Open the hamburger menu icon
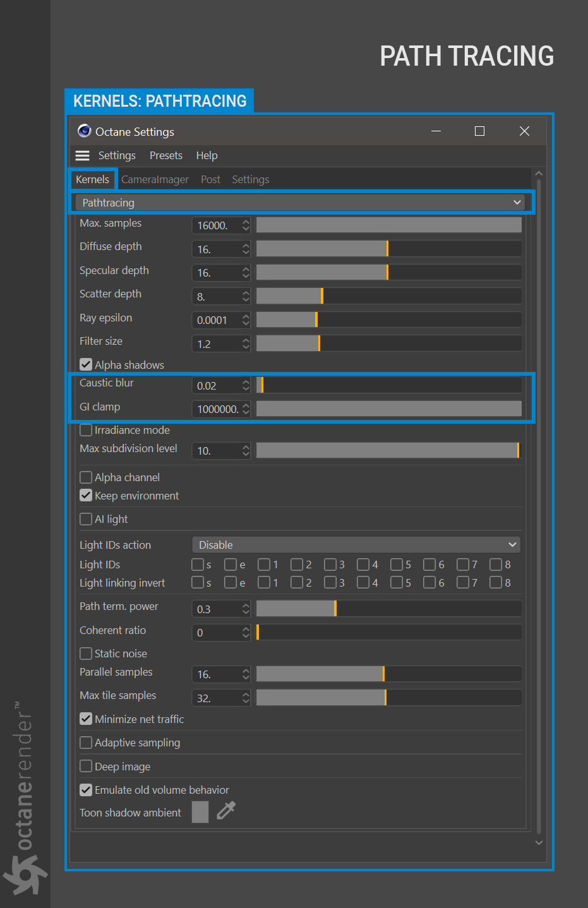This screenshot has width=588, height=908. [82, 155]
